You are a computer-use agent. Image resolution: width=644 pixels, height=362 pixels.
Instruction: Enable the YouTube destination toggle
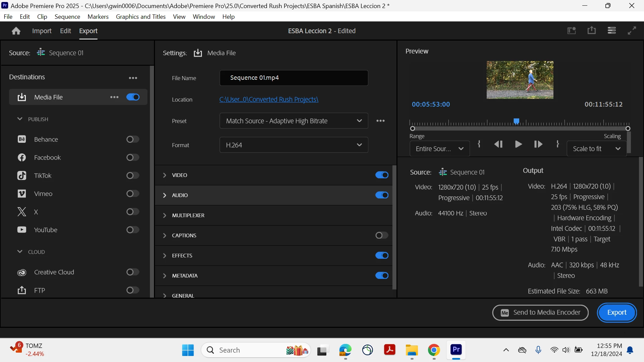(x=132, y=230)
